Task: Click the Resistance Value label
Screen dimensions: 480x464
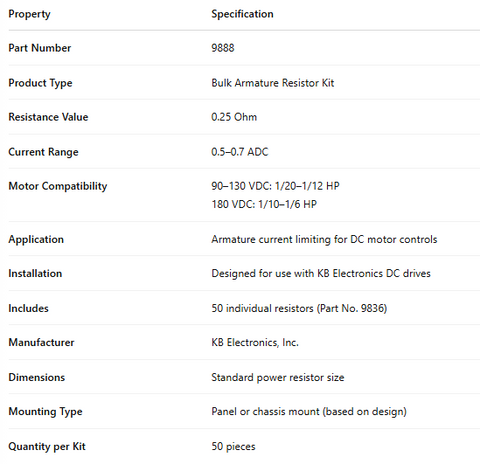Action: 48,117
